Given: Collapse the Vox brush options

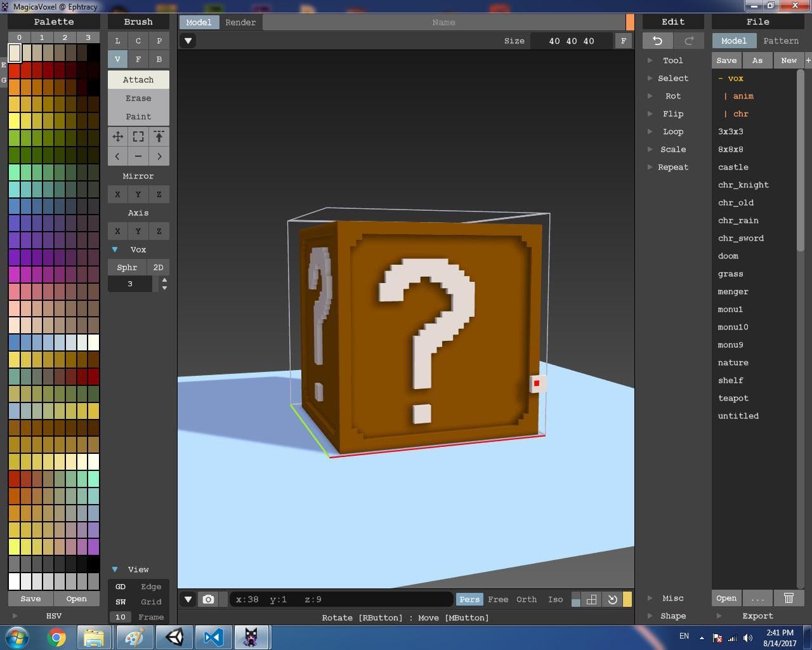Looking at the screenshot, I should click(x=115, y=249).
